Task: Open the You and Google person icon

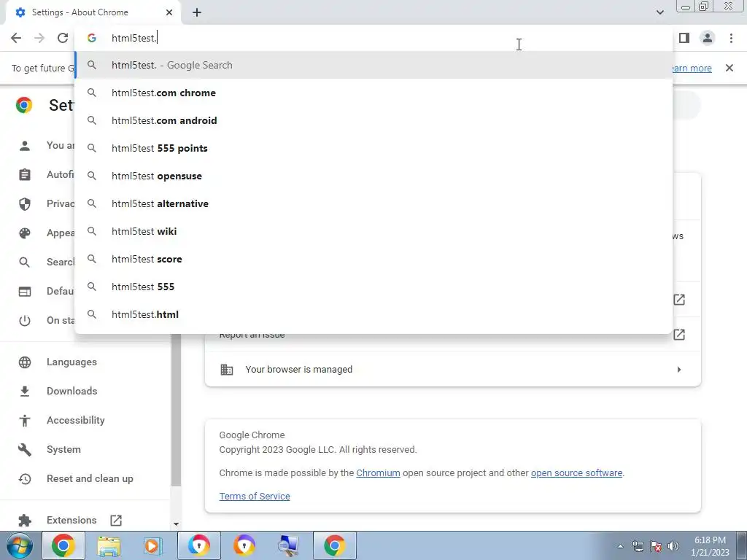Action: [24, 146]
